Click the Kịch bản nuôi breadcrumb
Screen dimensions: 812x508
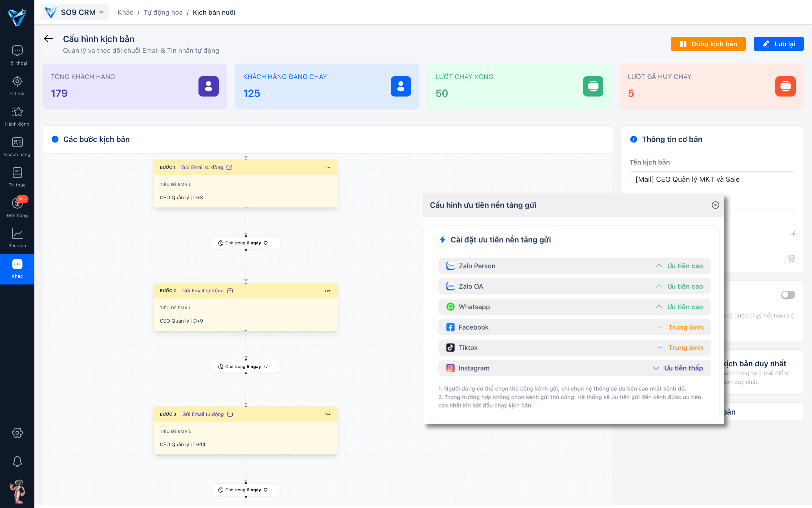click(x=214, y=12)
